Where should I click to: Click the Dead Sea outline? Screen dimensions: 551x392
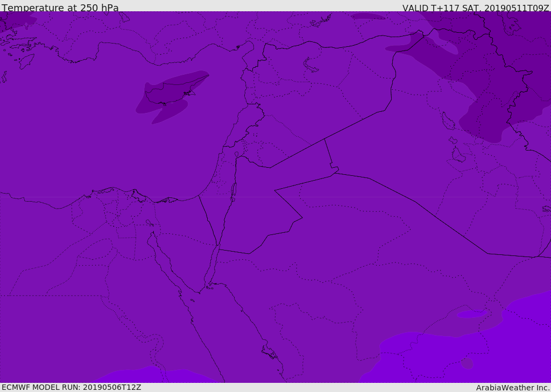(x=234, y=191)
